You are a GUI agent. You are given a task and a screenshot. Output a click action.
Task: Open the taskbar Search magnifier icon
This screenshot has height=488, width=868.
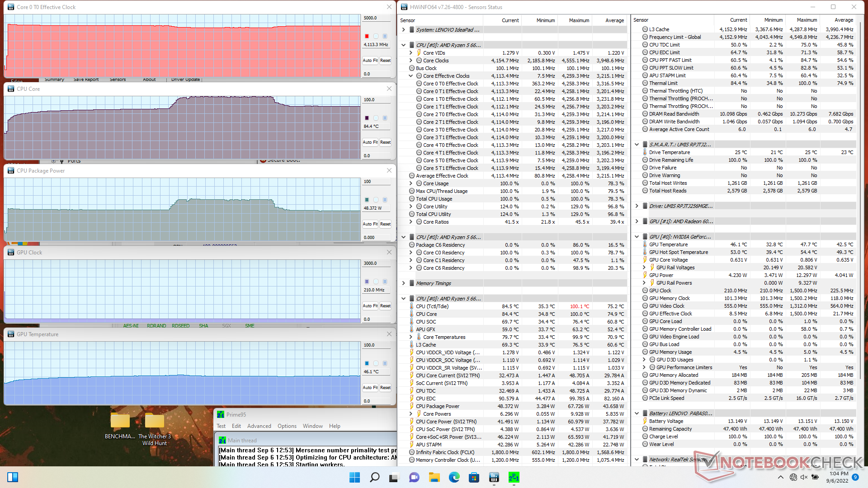point(374,477)
